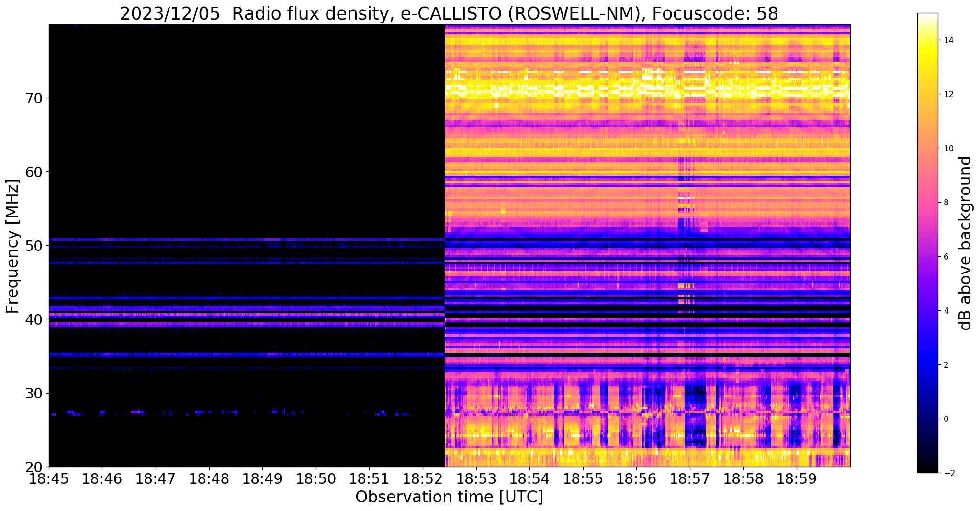
Task: Click the 30 MHz frequency tick label
Action: 34,393
